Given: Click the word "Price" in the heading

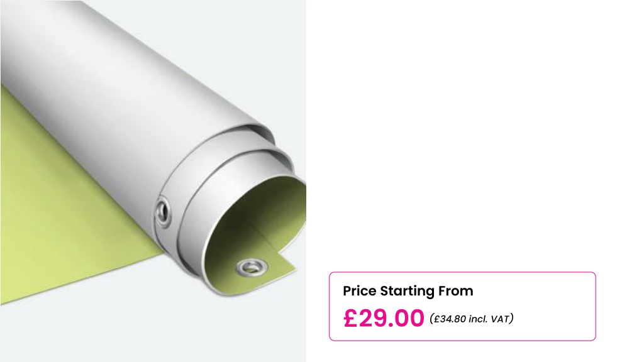Looking at the screenshot, I should coord(359,291).
